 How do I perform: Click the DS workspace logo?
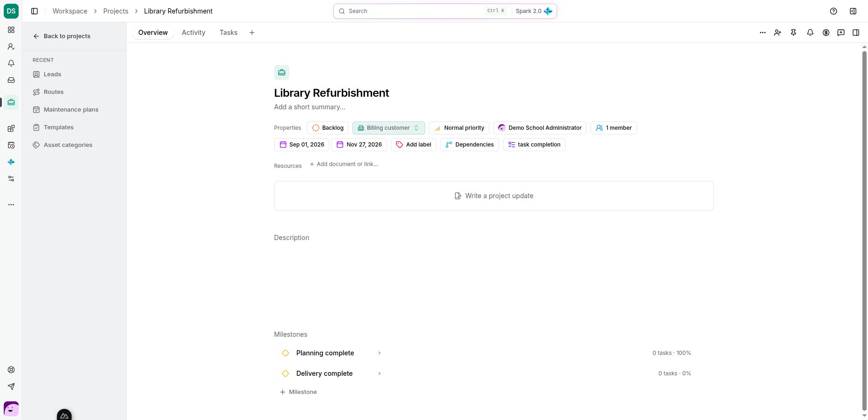(11, 11)
